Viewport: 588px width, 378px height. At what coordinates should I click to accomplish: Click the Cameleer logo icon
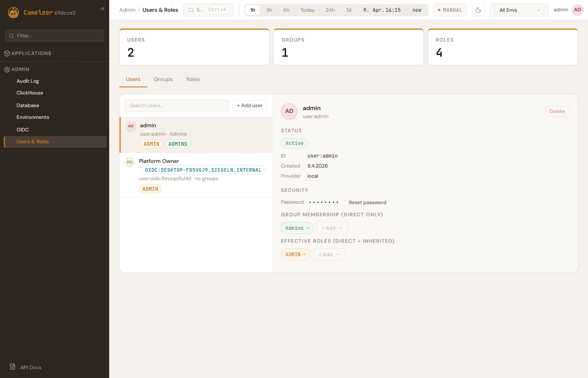(x=13, y=13)
